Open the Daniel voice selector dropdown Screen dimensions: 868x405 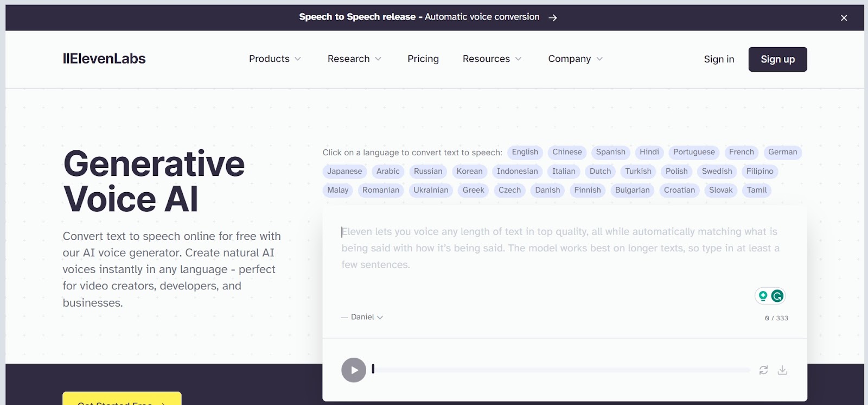(x=367, y=317)
